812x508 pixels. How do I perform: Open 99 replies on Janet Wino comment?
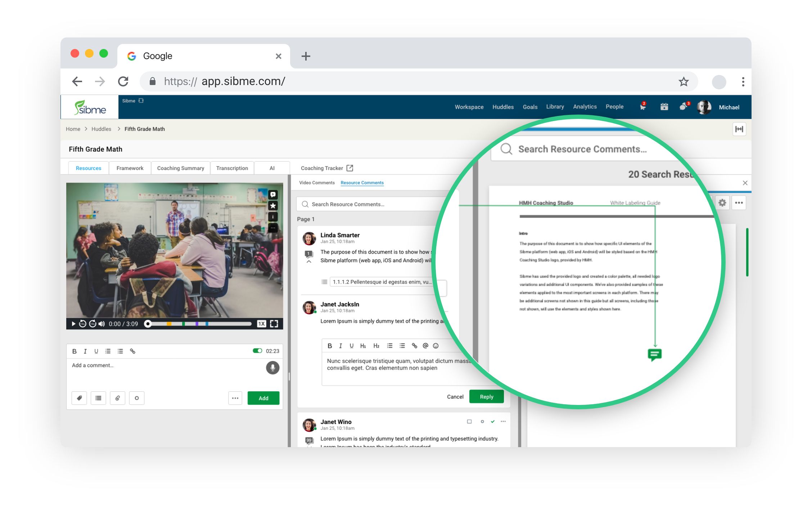click(309, 440)
